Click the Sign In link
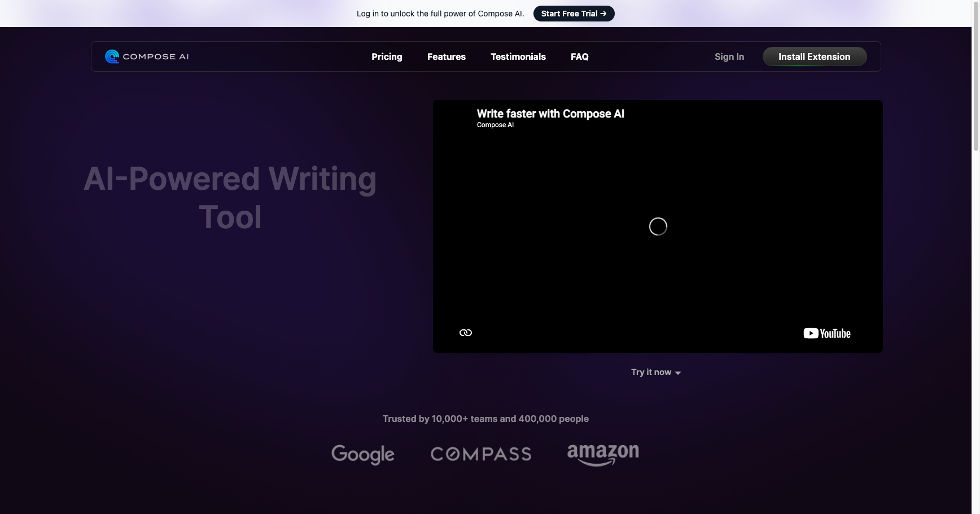 pyautogui.click(x=729, y=56)
